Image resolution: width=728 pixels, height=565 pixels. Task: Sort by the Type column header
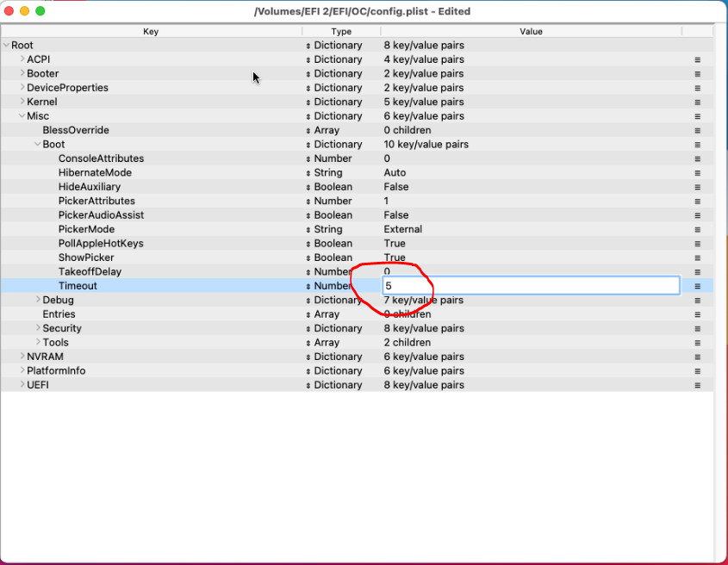coord(341,31)
